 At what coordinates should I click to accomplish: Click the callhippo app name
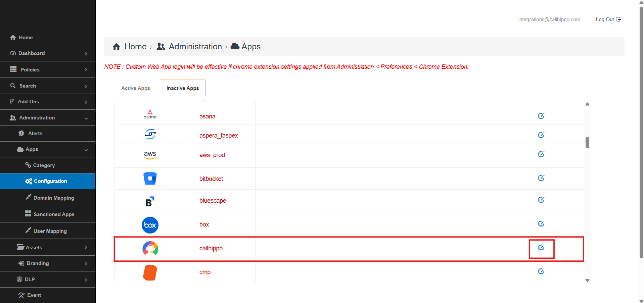pos(211,248)
